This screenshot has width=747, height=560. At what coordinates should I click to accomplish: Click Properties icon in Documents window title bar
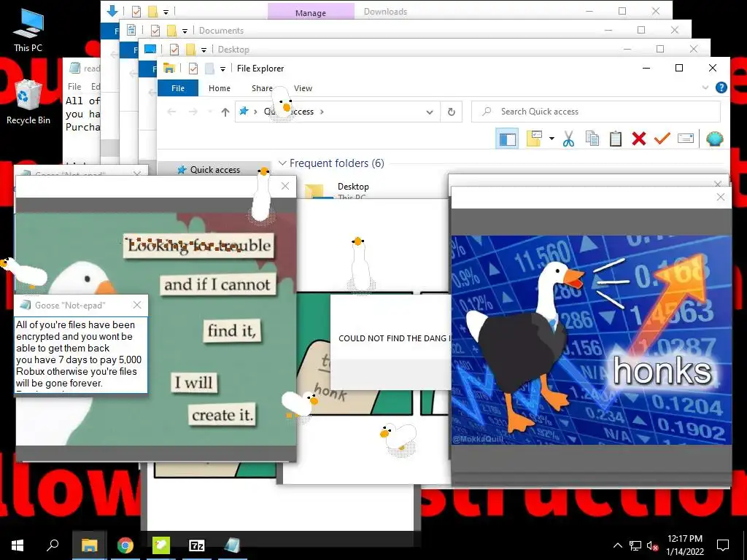pyautogui.click(x=155, y=31)
